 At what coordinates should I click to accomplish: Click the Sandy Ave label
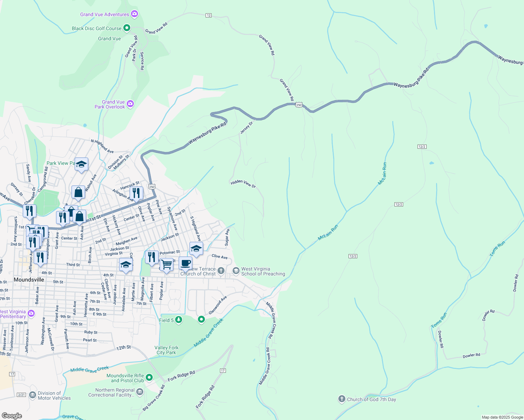tap(29, 173)
